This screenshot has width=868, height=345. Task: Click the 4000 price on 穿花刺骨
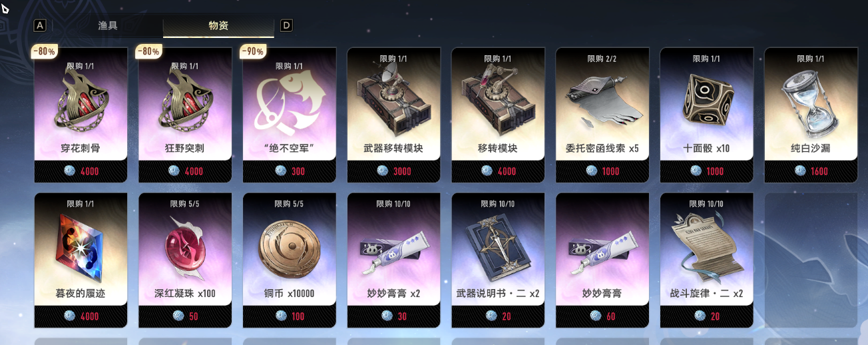(89, 171)
